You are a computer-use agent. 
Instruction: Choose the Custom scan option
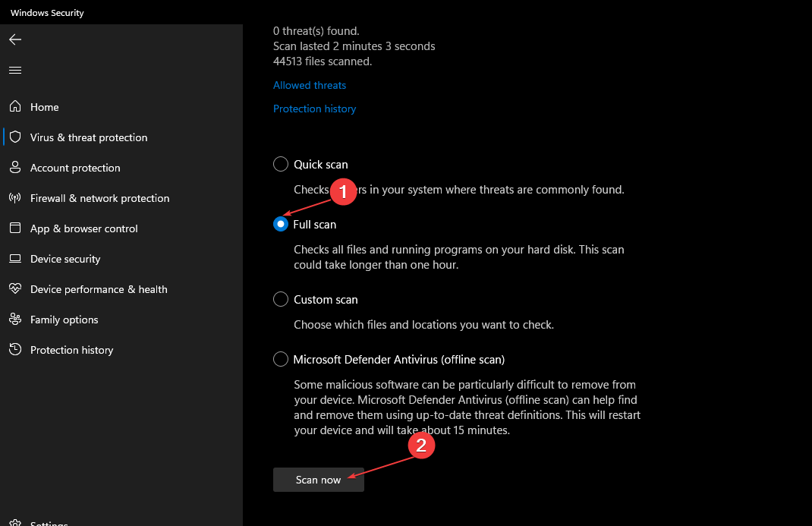(280, 299)
